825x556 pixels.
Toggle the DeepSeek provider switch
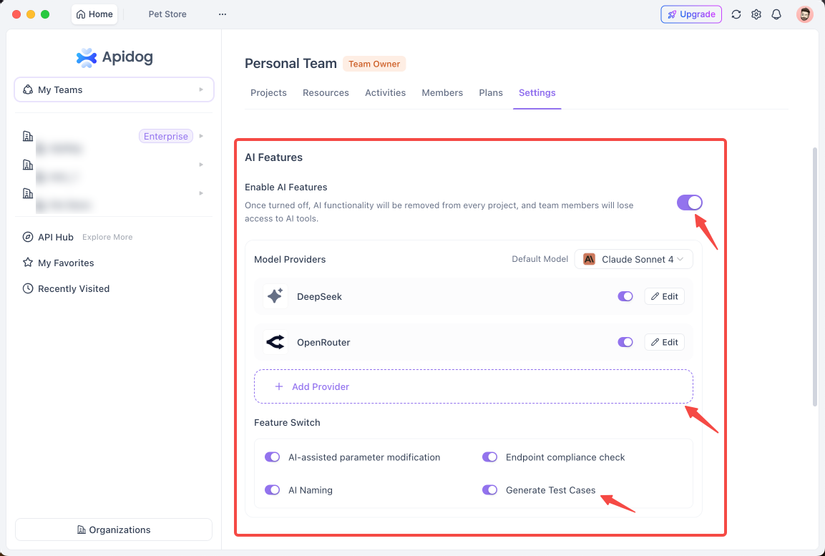625,297
